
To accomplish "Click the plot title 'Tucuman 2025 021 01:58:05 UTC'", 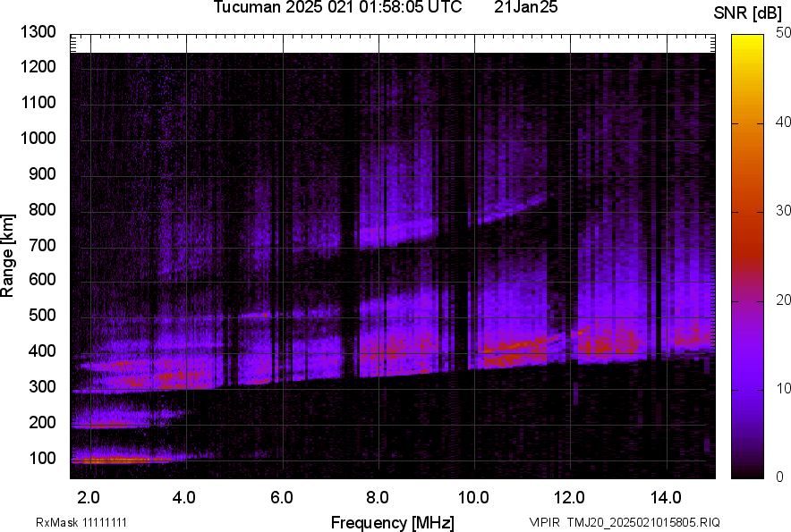I will tap(337, 6).
